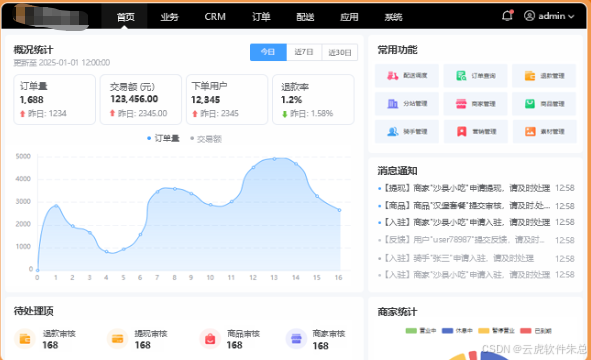This screenshot has width=591, height=360.
Task: Click the 概况统计 section heading
Action: [x=34, y=50]
